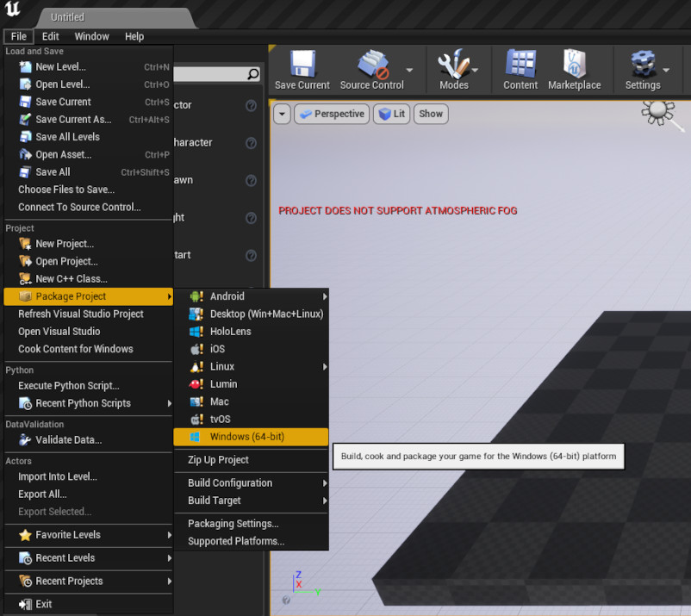Click Exit at menu bottom
The height and width of the screenshot is (616, 691).
tap(88, 604)
